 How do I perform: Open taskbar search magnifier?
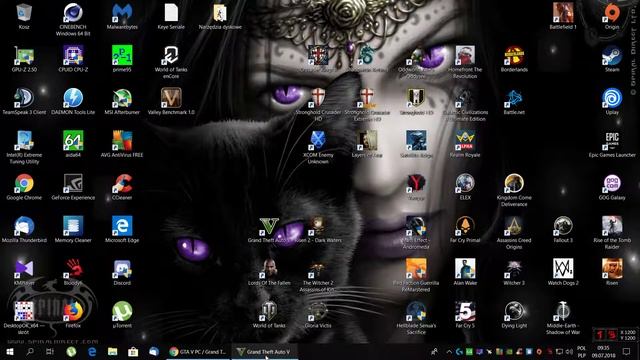(30, 351)
